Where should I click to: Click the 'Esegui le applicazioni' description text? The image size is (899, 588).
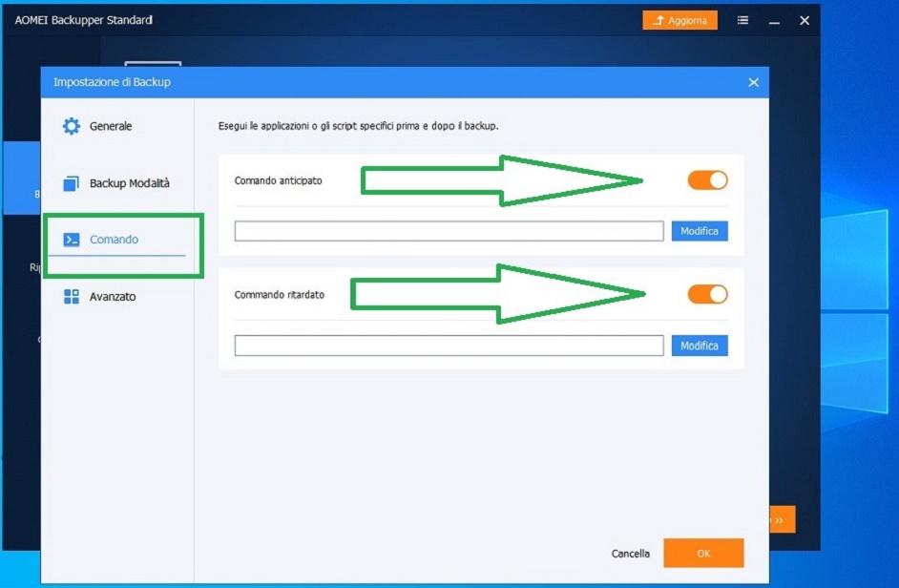[358, 126]
